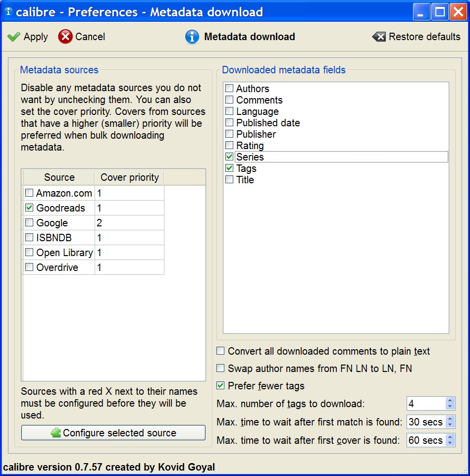Enable the ISBNDB source checkbox
This screenshot has height=476, width=470.
(29, 237)
